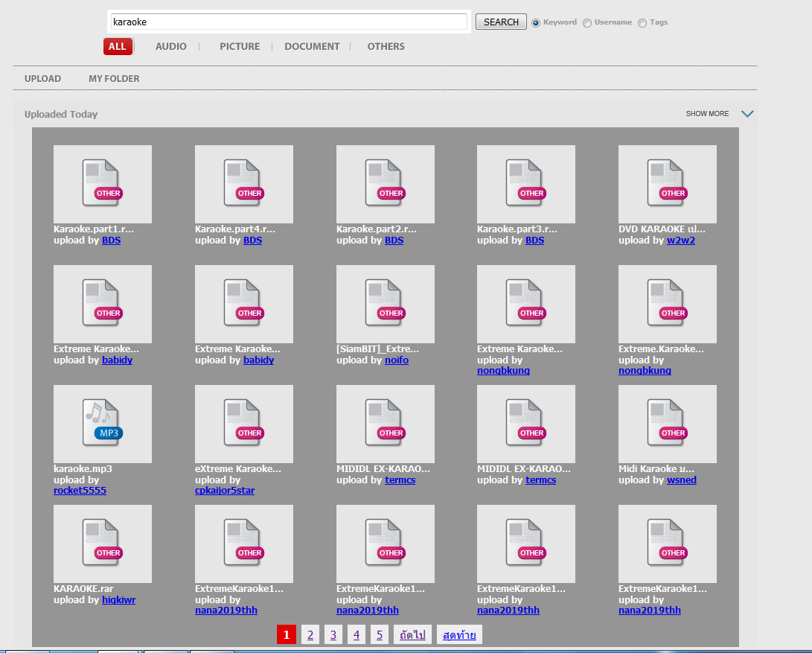This screenshot has width=812, height=653.
Task: Click the Midi Karaoke file icon
Action: (x=667, y=423)
